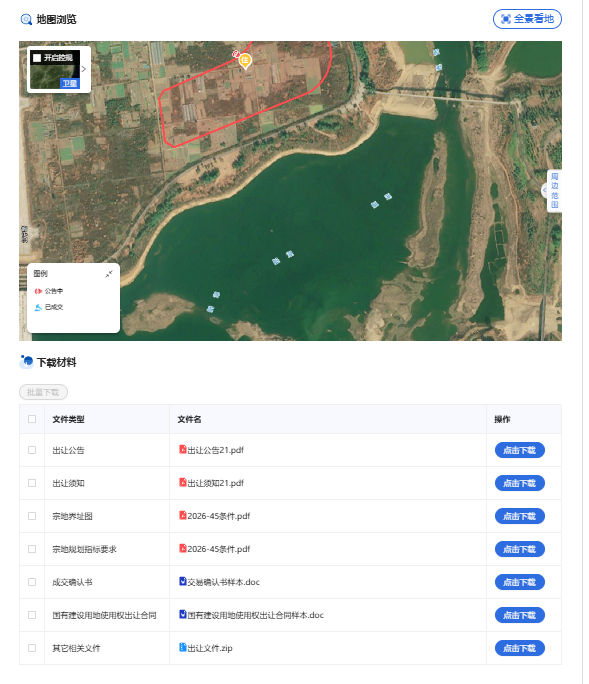Click the PDF icon for 出让公告21.pdf

(183, 449)
